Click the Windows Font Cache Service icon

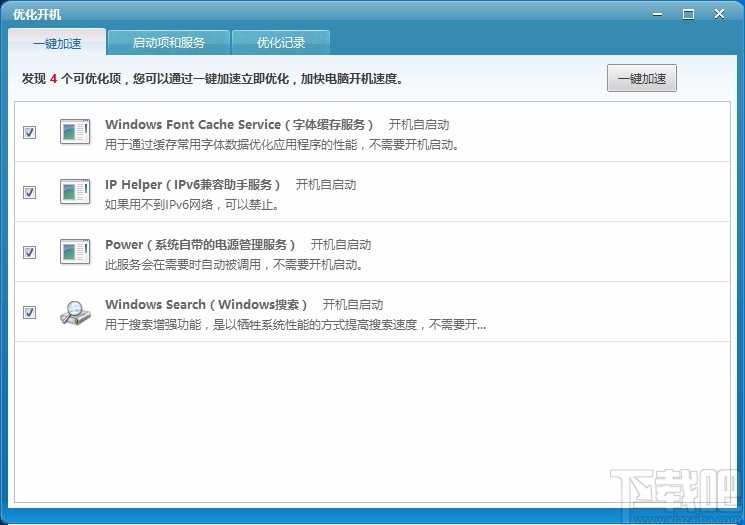pos(75,132)
